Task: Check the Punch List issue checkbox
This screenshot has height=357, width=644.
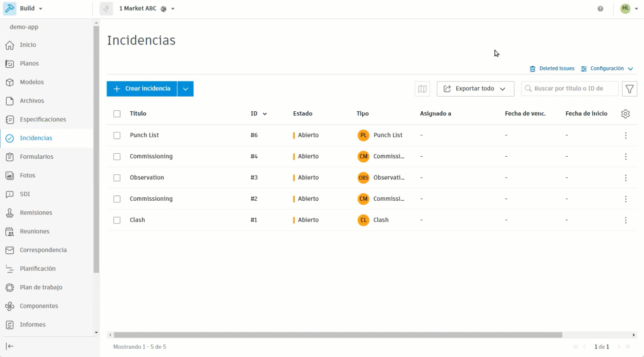Action: pyautogui.click(x=117, y=135)
